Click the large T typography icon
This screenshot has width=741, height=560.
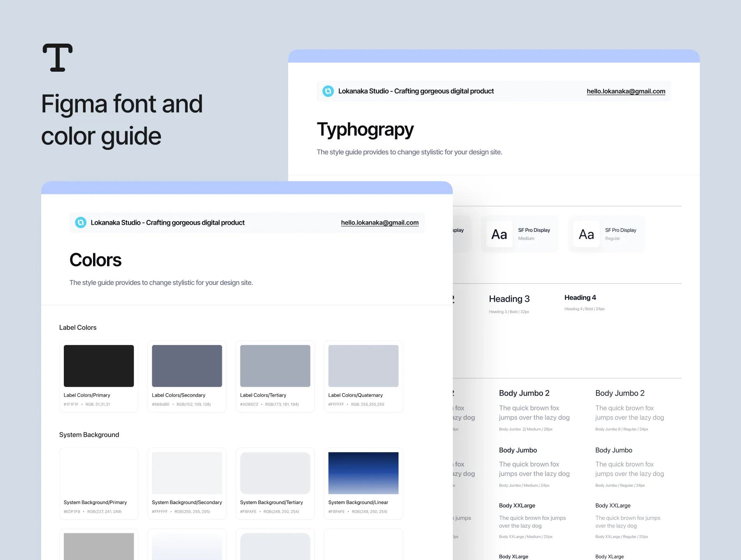(58, 58)
